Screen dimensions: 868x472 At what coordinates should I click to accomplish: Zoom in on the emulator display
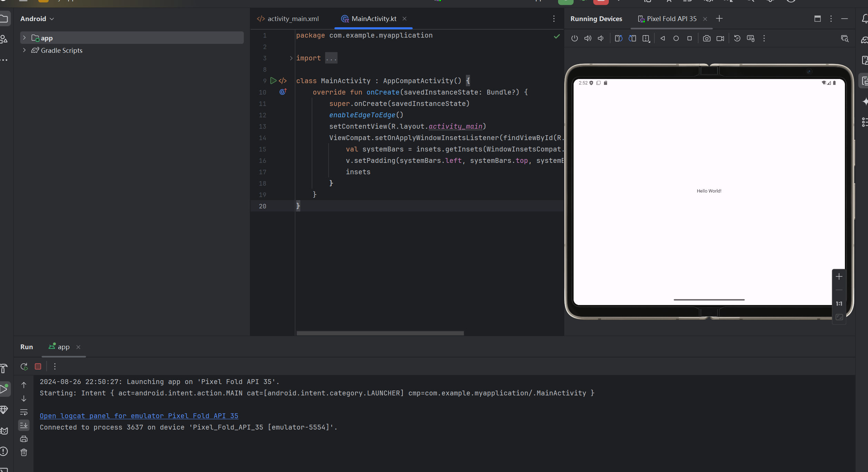coord(839,277)
